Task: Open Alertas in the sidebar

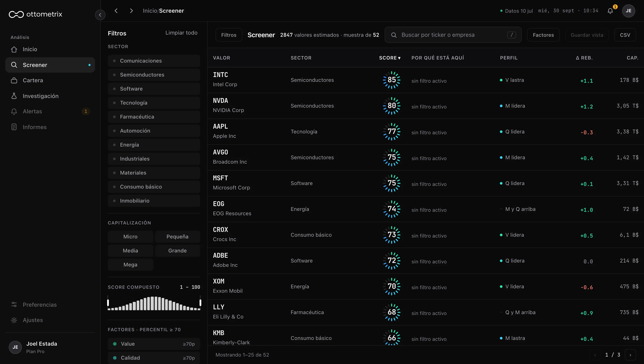Action: pyautogui.click(x=50, y=112)
